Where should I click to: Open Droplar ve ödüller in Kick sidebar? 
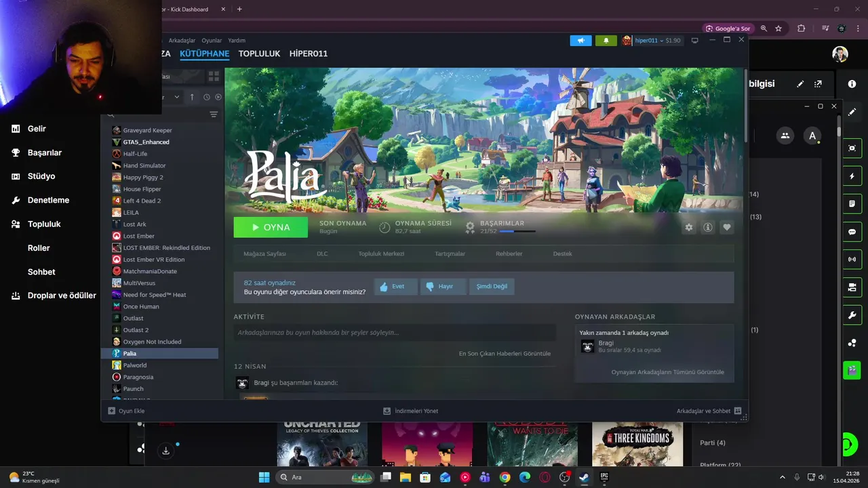(x=62, y=296)
